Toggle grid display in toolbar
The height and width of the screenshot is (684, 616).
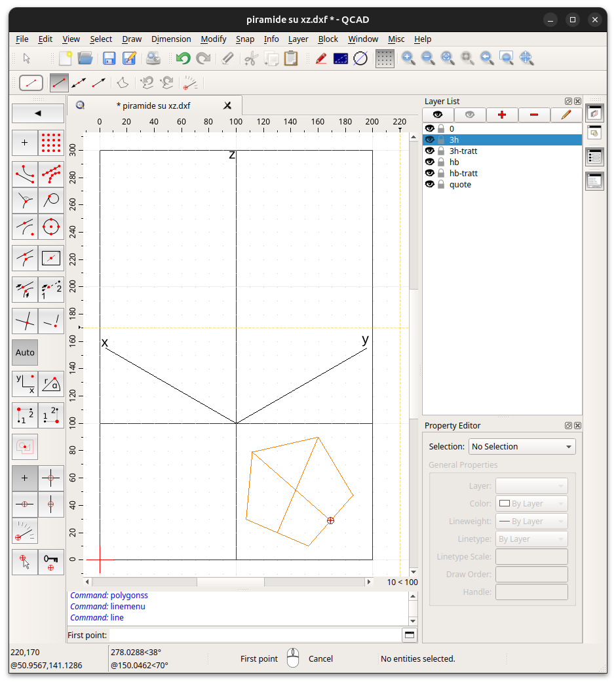click(385, 58)
